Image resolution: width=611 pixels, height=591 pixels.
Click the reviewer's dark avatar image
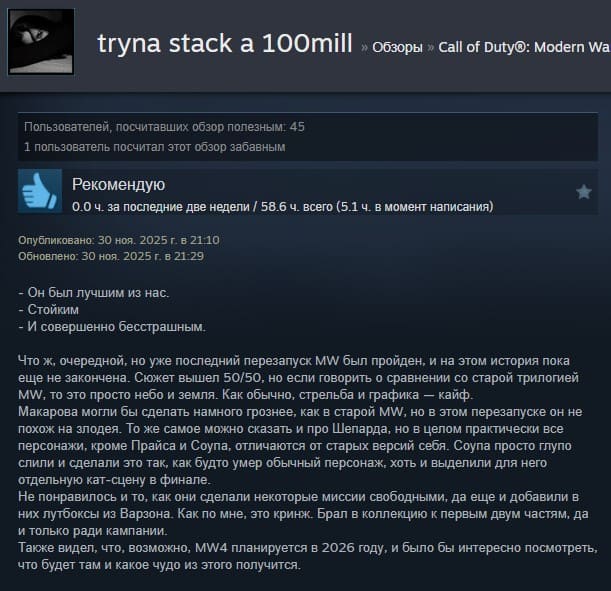41,42
